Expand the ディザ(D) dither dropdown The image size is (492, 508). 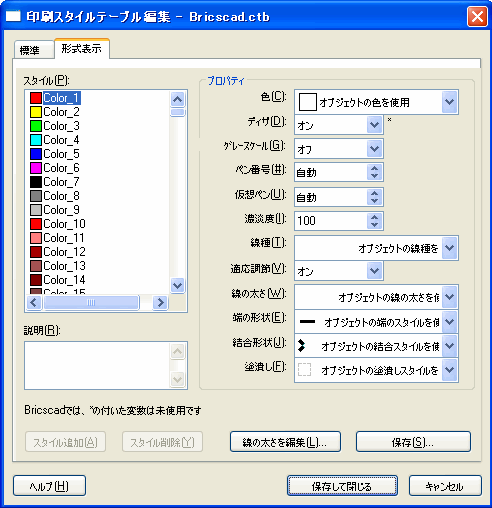click(375, 125)
